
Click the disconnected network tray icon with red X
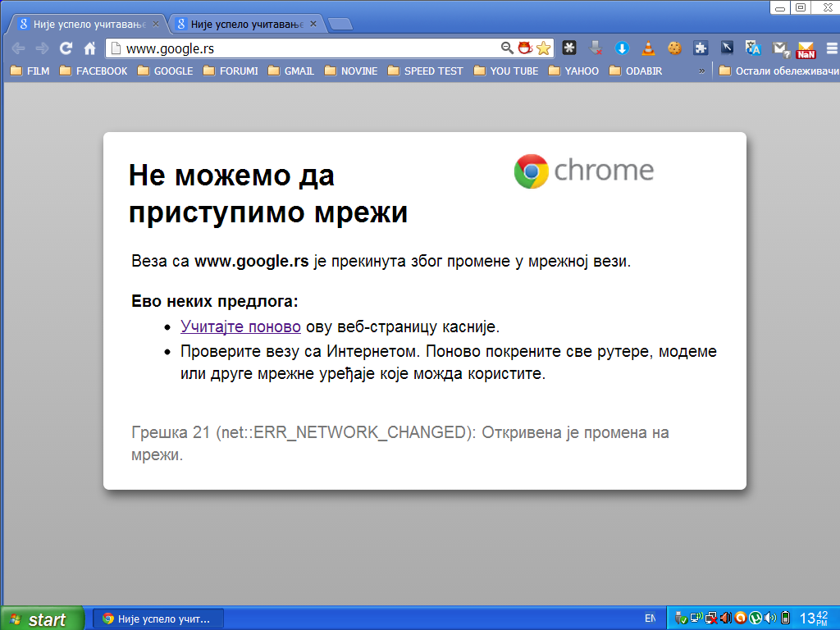(711, 619)
